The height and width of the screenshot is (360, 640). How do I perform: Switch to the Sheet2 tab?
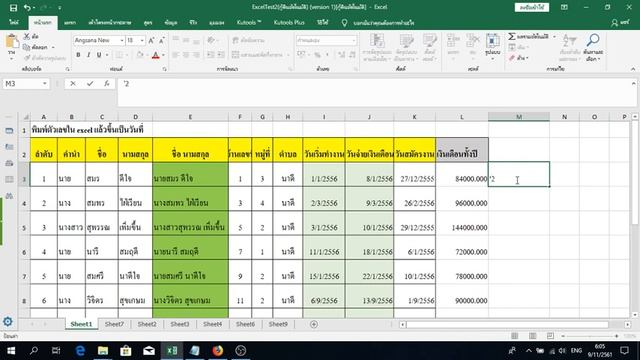pos(147,324)
